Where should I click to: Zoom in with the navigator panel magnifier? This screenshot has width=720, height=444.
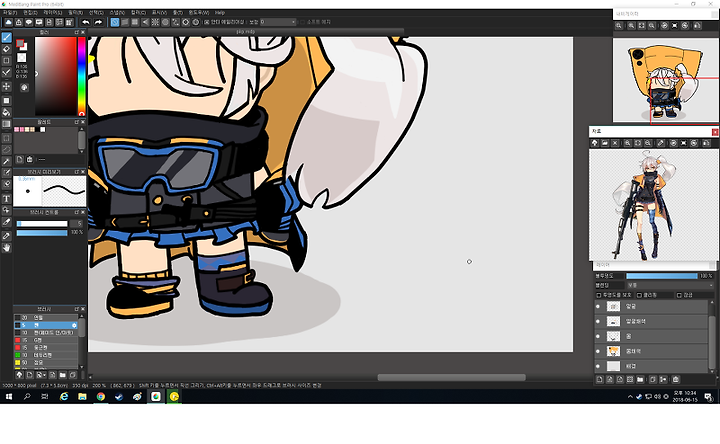click(x=631, y=26)
